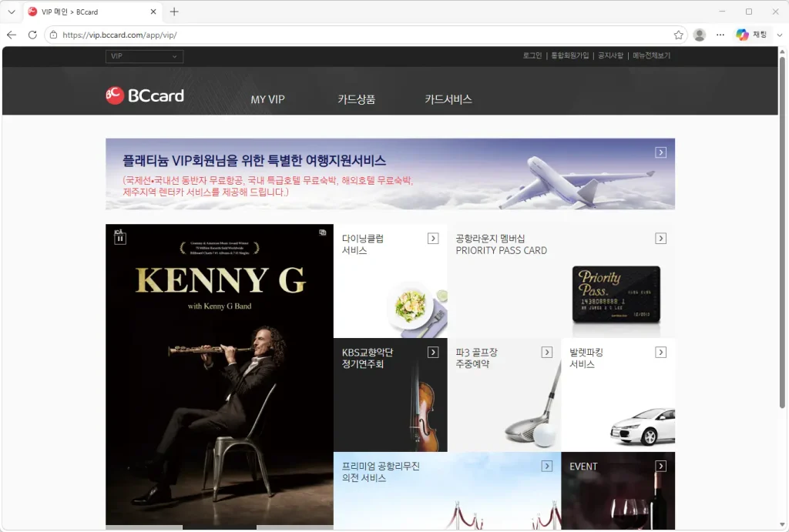This screenshot has width=789, height=532.
Task: Open the tab search dropdown
Action: tap(12, 12)
